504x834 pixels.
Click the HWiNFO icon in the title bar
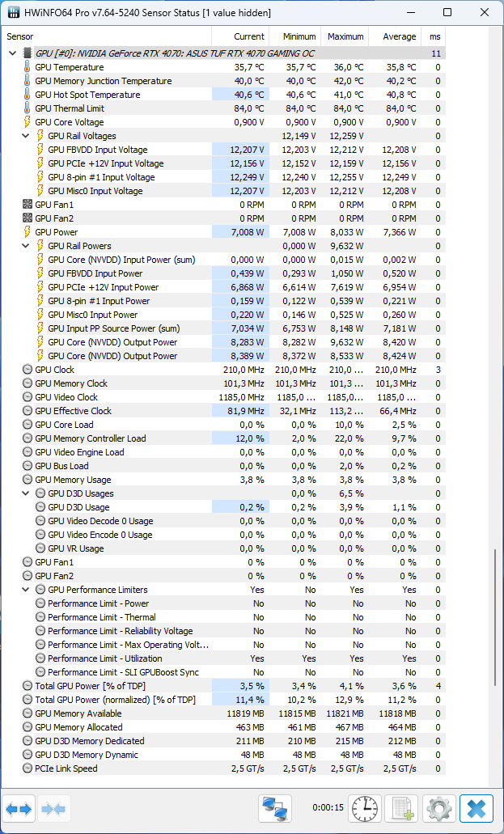[x=11, y=12]
